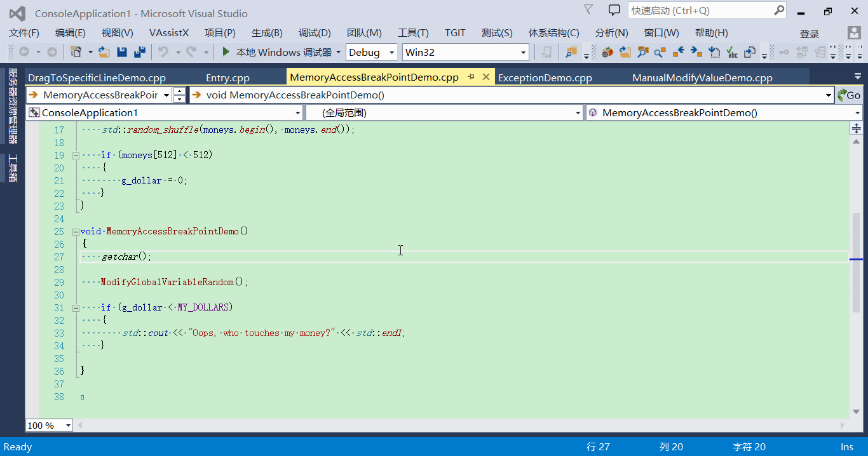Click the VAssistX open corresponding file icon
868x456 pixels.
750,52
